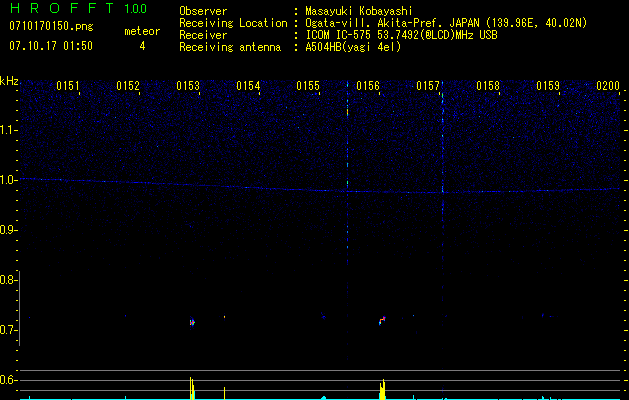629x400 pixels.
Task: Click the yellow power spike near 0156
Action: [382, 389]
